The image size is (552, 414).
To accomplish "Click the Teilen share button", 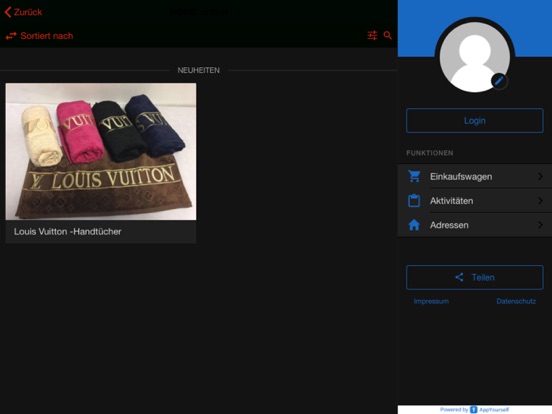I will (475, 277).
